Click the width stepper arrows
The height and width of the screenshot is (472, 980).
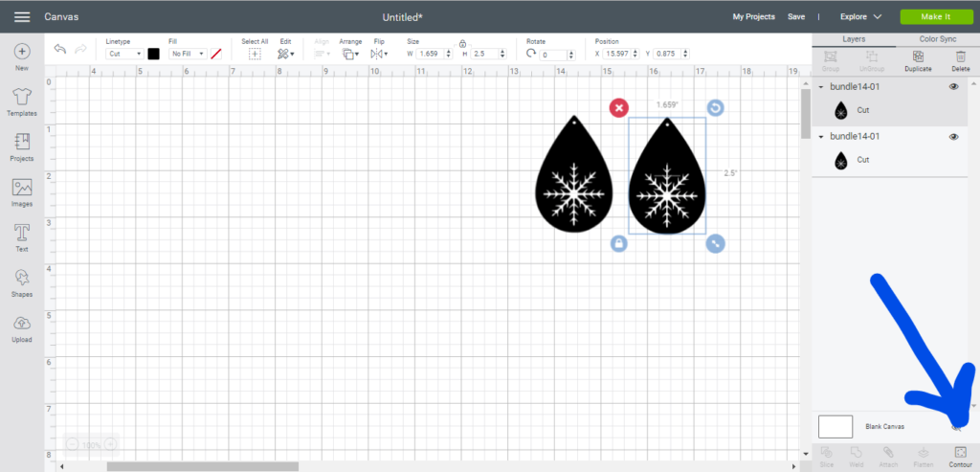coord(448,54)
